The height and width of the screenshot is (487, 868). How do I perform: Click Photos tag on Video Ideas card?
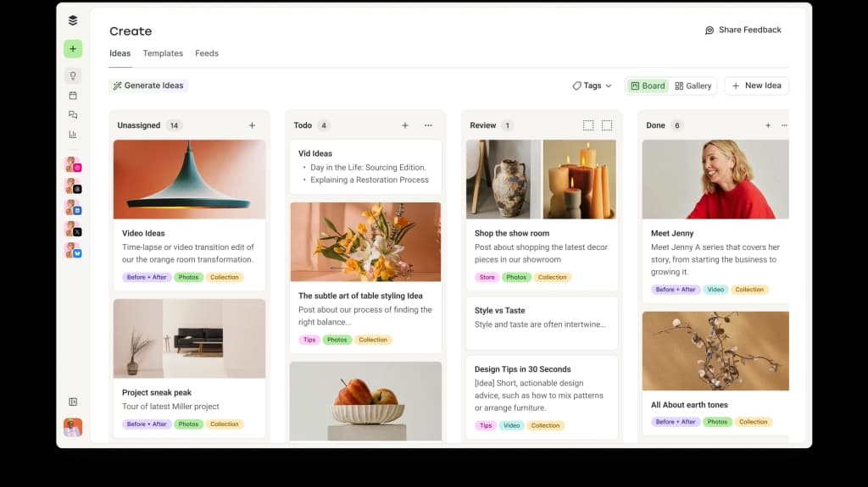click(188, 277)
